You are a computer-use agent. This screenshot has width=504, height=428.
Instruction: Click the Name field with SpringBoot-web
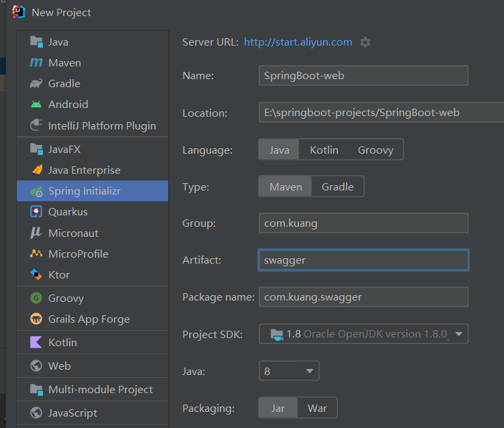363,76
